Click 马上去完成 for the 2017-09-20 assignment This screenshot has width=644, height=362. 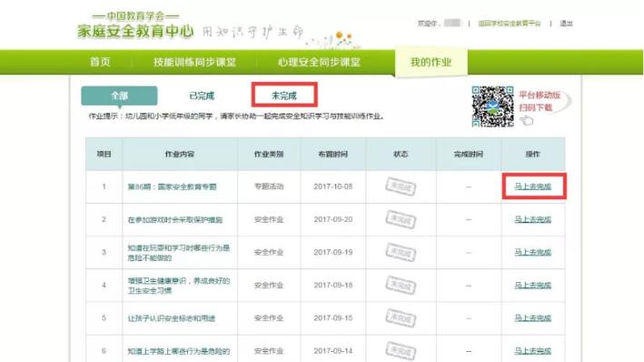(532, 219)
